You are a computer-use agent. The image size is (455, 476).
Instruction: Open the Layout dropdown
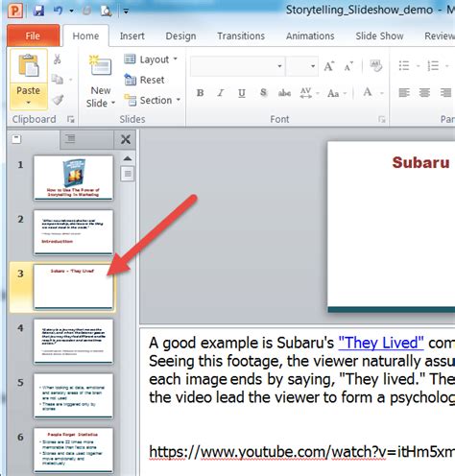(151, 59)
